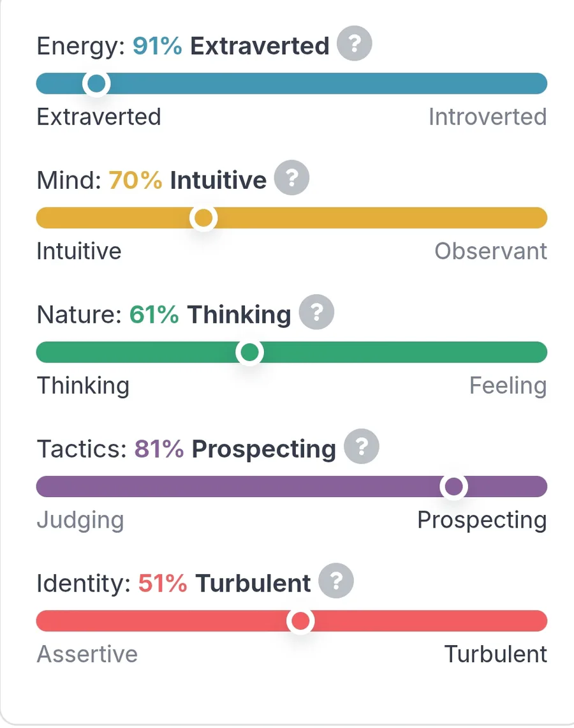The height and width of the screenshot is (728, 574).
Task: Click the help icon beside Energy Extraverted
Action: (x=354, y=43)
